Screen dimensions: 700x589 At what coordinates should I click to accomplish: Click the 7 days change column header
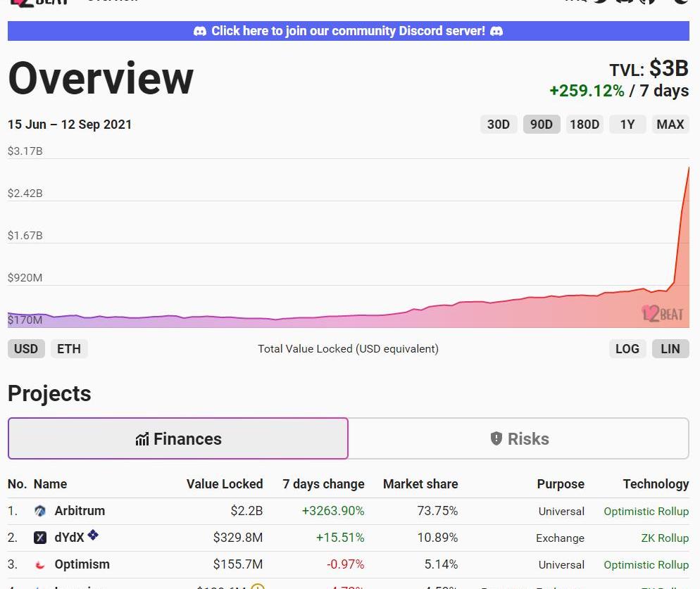[323, 484]
